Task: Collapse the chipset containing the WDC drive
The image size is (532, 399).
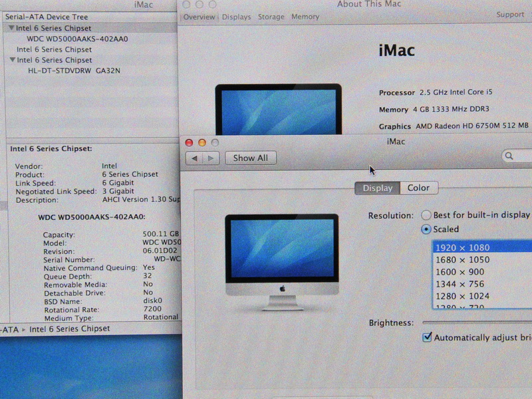Action: point(11,28)
